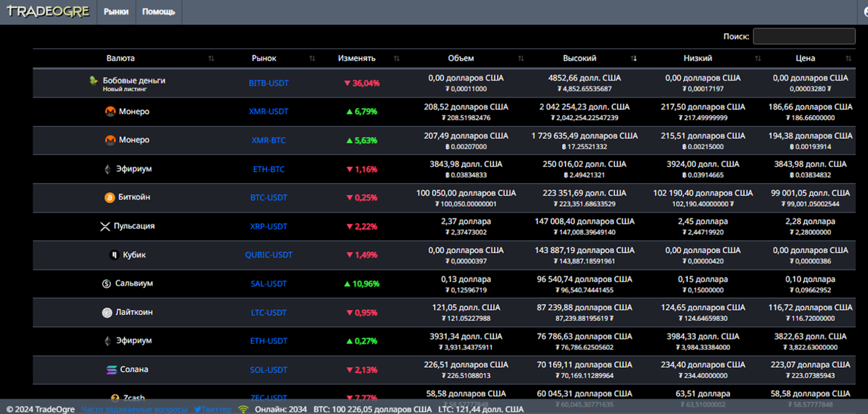Image resolution: width=868 pixels, height=414 pixels.
Task: Click the 5,63% change value
Action: click(x=362, y=140)
